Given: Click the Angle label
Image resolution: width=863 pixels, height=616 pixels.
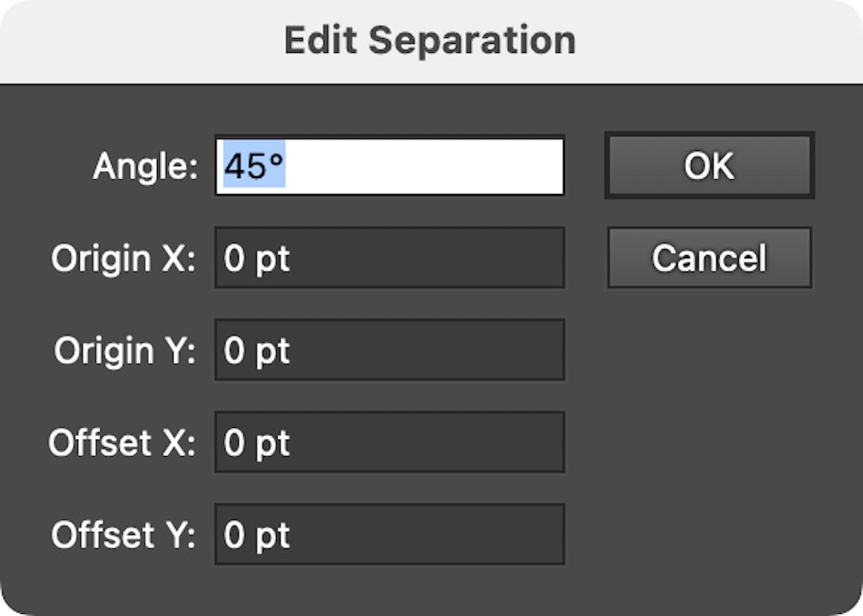Looking at the screenshot, I should [x=147, y=165].
